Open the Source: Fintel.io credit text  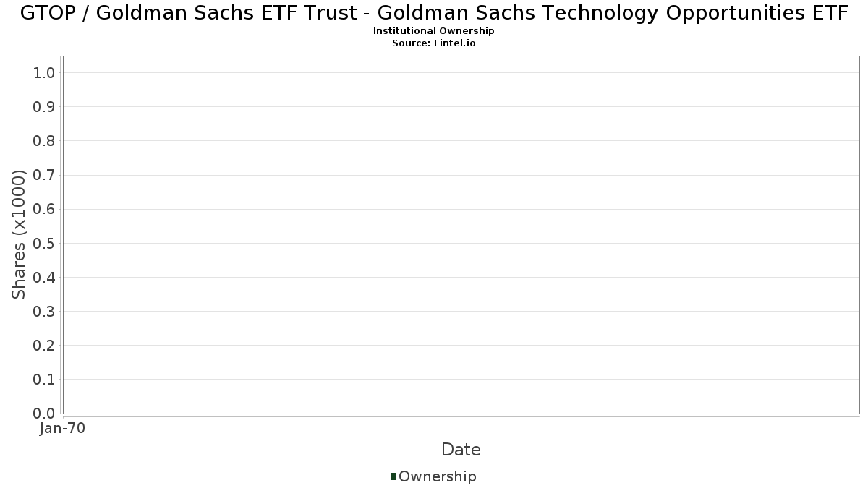point(434,43)
